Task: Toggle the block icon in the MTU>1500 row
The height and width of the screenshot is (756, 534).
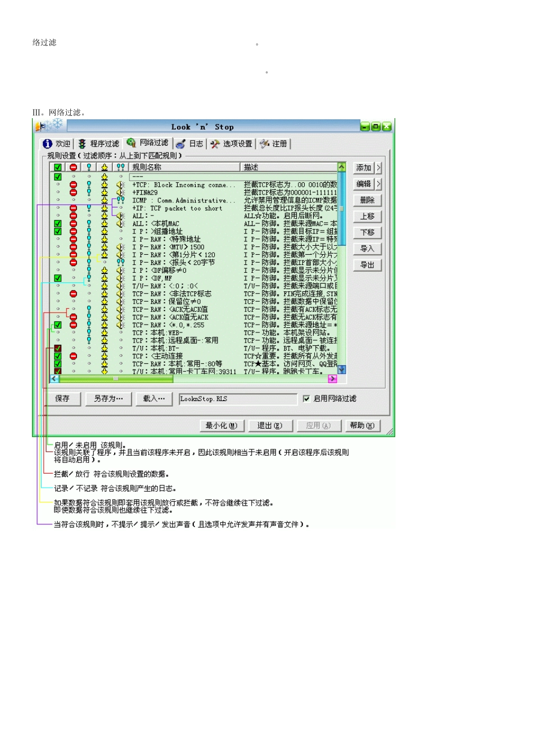Action: coord(73,247)
